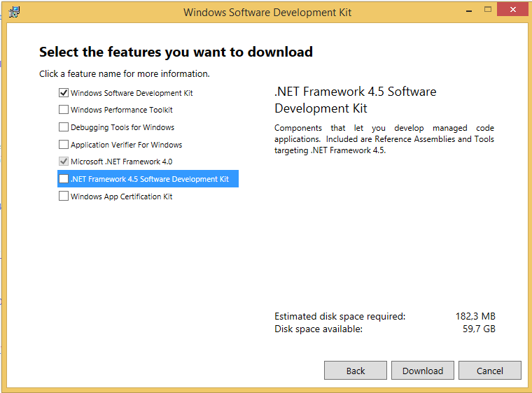Select 'Windows App Certification Kit' feature name
This screenshot has height=393, width=532.
(x=122, y=196)
